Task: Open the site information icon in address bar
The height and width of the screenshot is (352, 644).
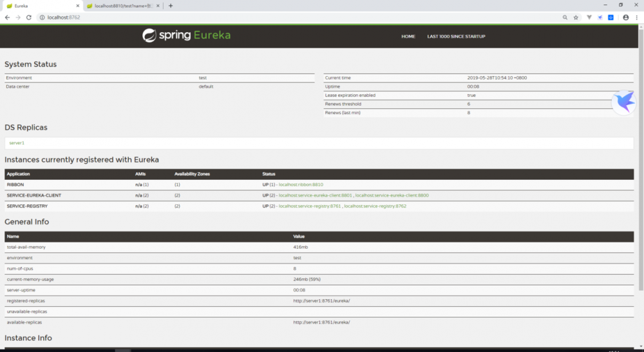Action: click(x=42, y=17)
